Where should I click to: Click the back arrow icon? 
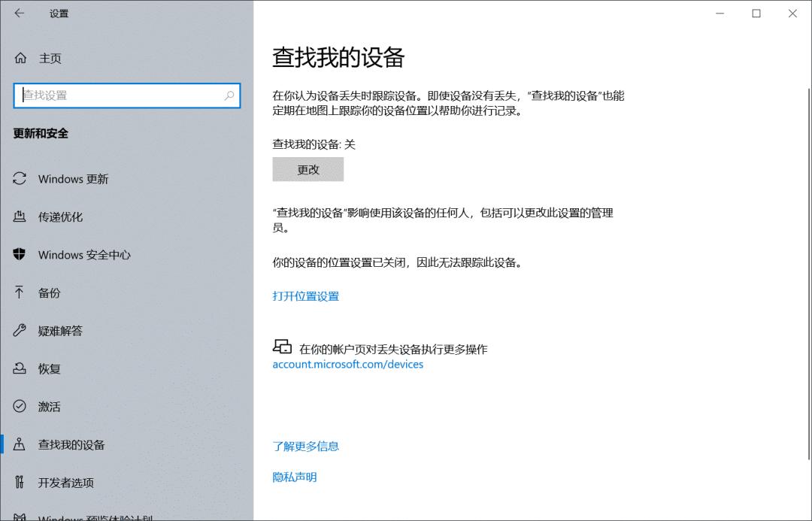click(x=19, y=13)
